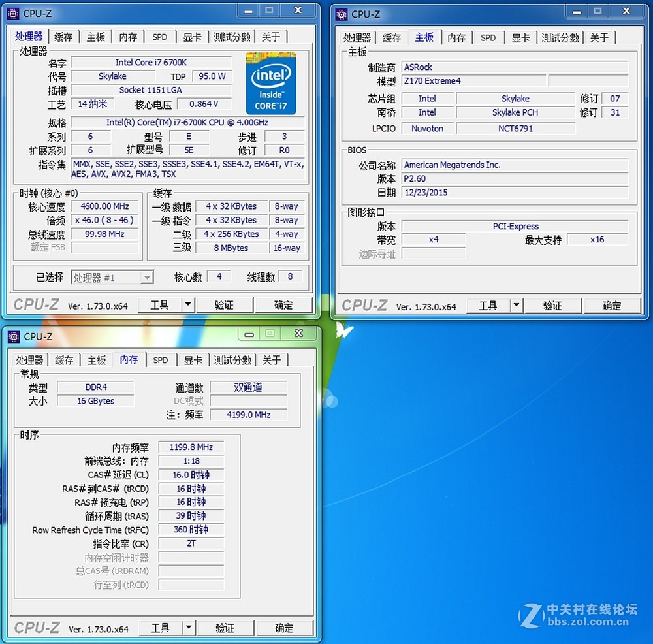Click the Intel Core i7 logo badge
Image resolution: width=653 pixels, height=644 pixels.
(x=271, y=84)
